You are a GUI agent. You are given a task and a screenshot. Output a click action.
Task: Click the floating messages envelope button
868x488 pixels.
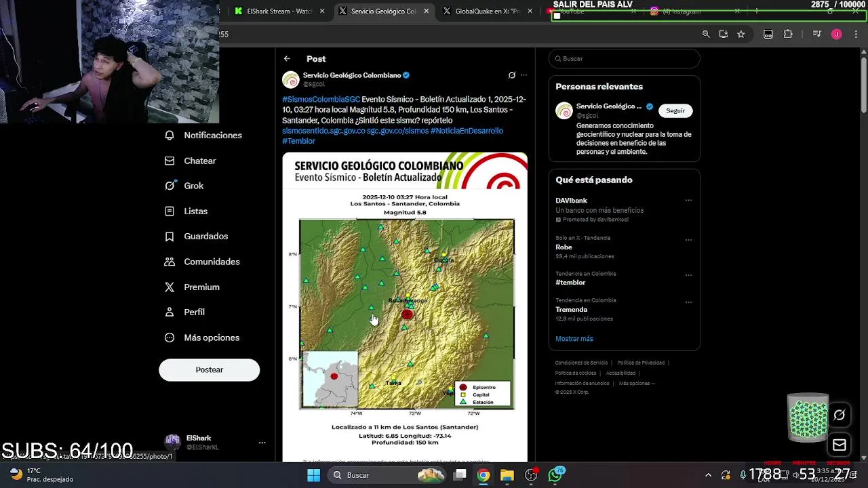pyautogui.click(x=839, y=445)
